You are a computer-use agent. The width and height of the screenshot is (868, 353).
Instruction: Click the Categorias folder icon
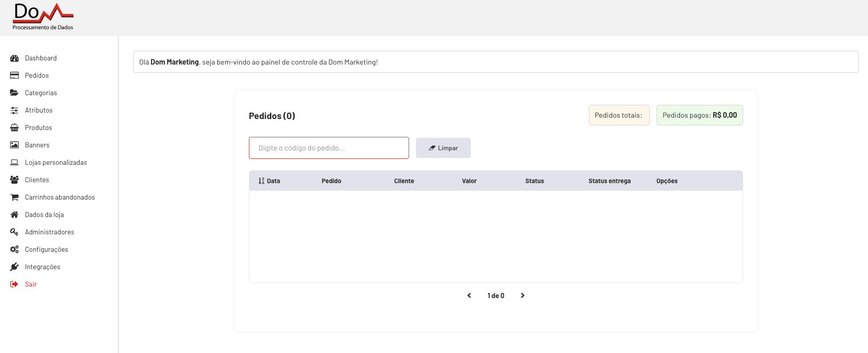tap(15, 93)
